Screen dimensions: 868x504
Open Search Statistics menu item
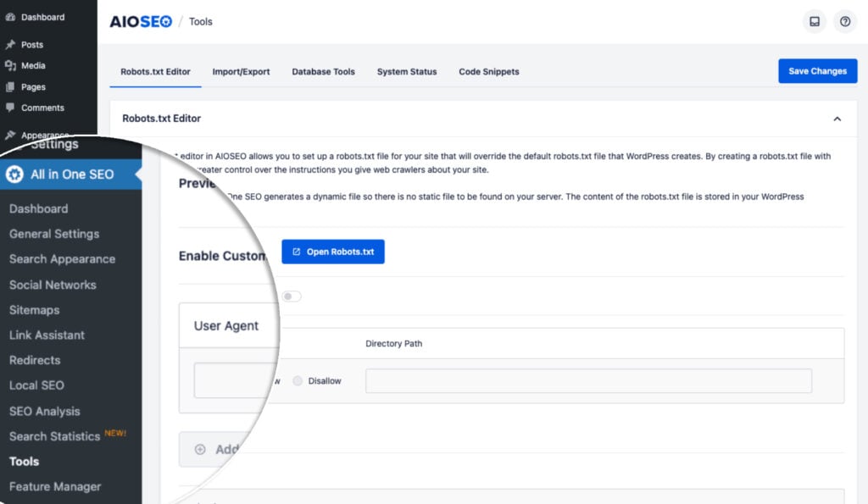tap(55, 436)
